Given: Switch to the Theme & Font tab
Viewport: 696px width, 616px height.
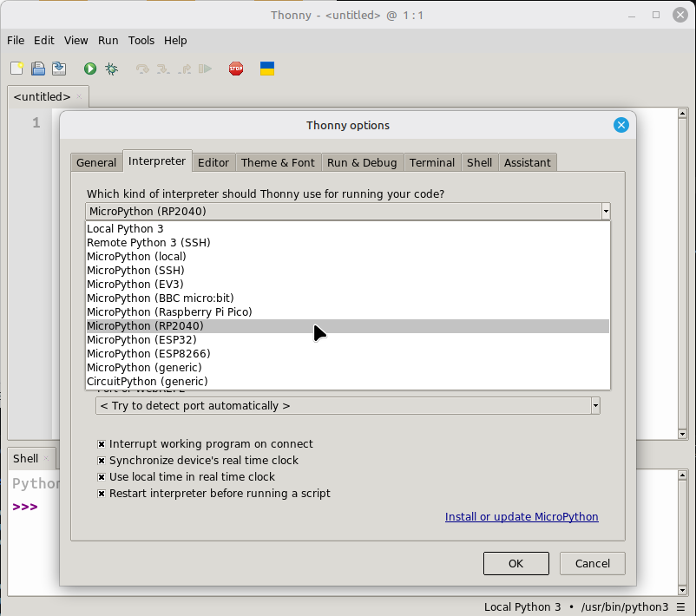Looking at the screenshot, I should coord(278,162).
